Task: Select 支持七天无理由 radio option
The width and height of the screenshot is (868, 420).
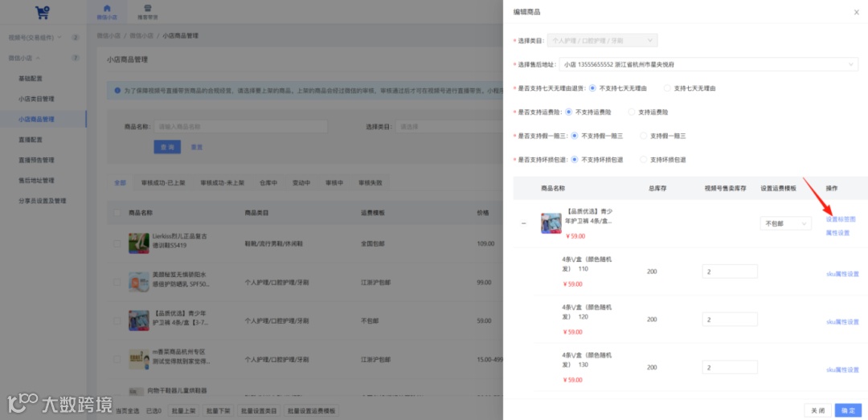Action: pos(666,88)
